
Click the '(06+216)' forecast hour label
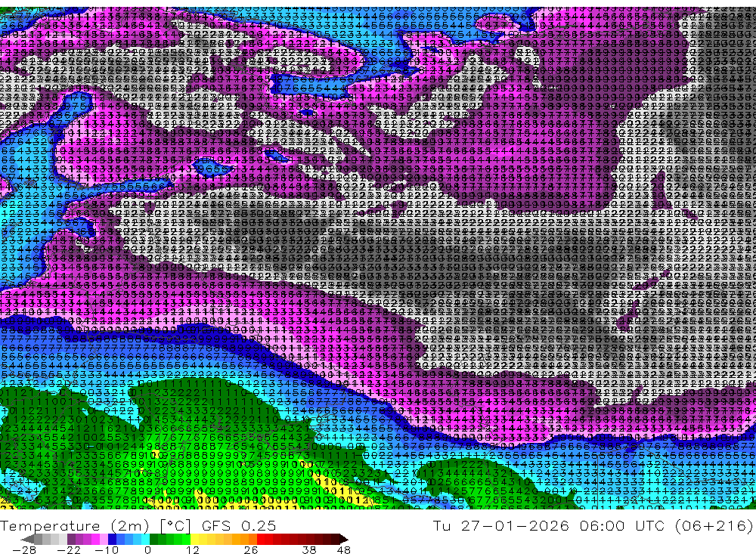[713, 525]
